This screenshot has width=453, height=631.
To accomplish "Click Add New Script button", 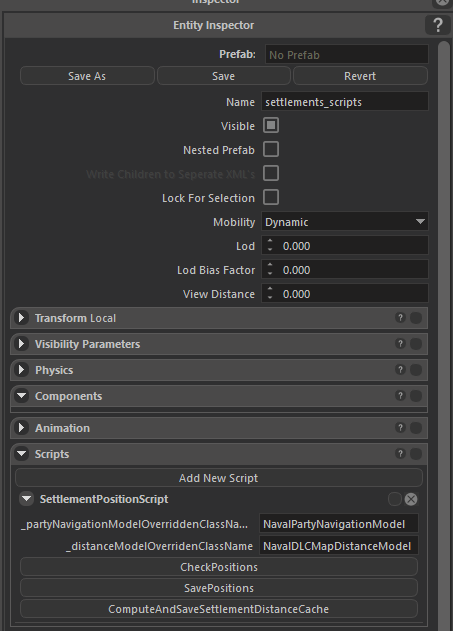I will click(219, 478).
